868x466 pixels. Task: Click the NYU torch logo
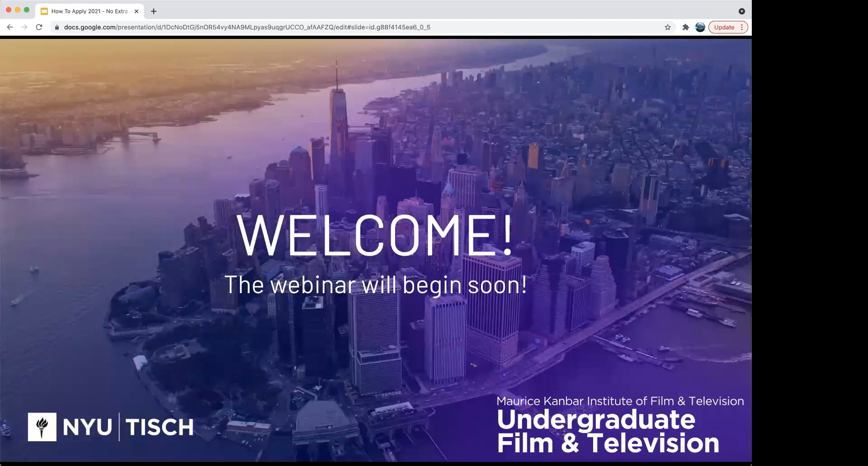(42, 427)
